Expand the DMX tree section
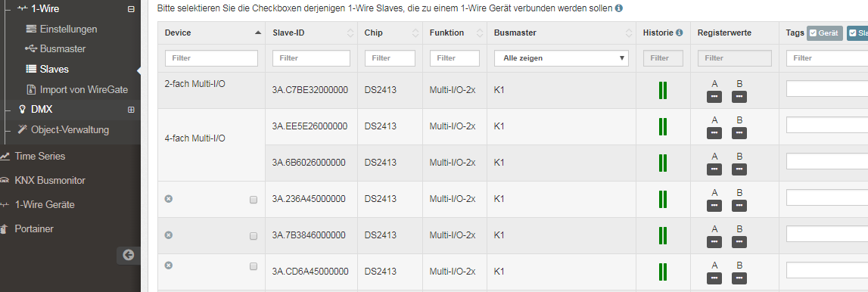The image size is (868, 292). click(131, 110)
